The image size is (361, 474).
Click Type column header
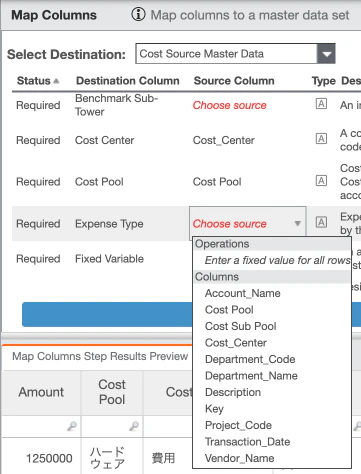(x=323, y=81)
